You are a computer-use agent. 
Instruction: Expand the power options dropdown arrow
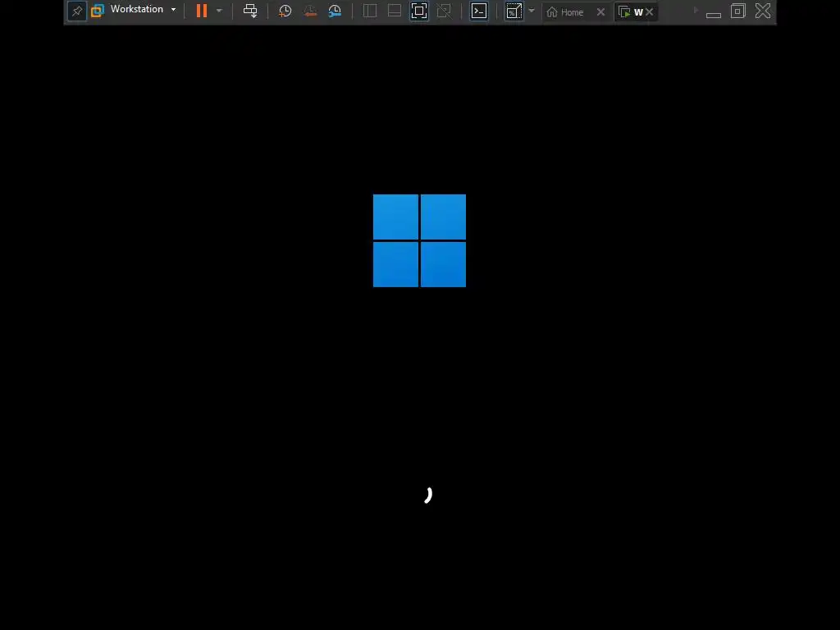(x=219, y=11)
